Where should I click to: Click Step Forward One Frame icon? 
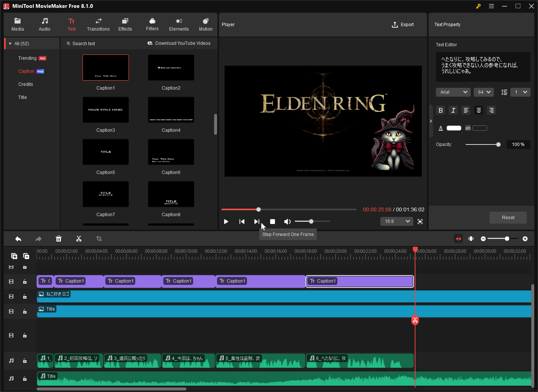(x=257, y=222)
